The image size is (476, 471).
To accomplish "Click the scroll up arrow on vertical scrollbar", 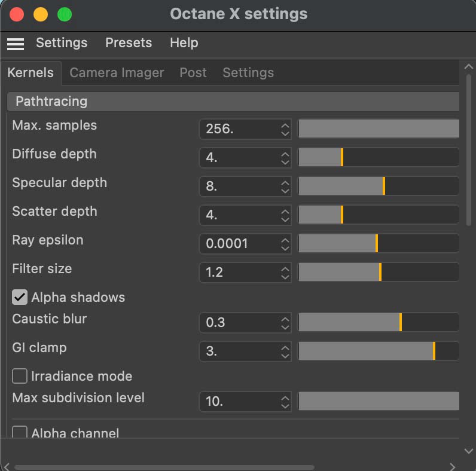I will point(468,66).
